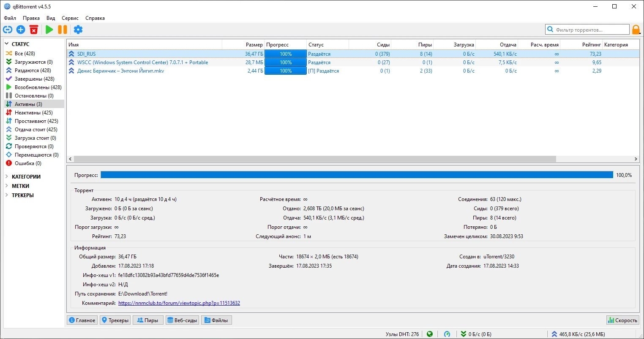The height and width of the screenshot is (339, 644).
Task: Collapse the СТАТУС section
Action: pos(7,44)
